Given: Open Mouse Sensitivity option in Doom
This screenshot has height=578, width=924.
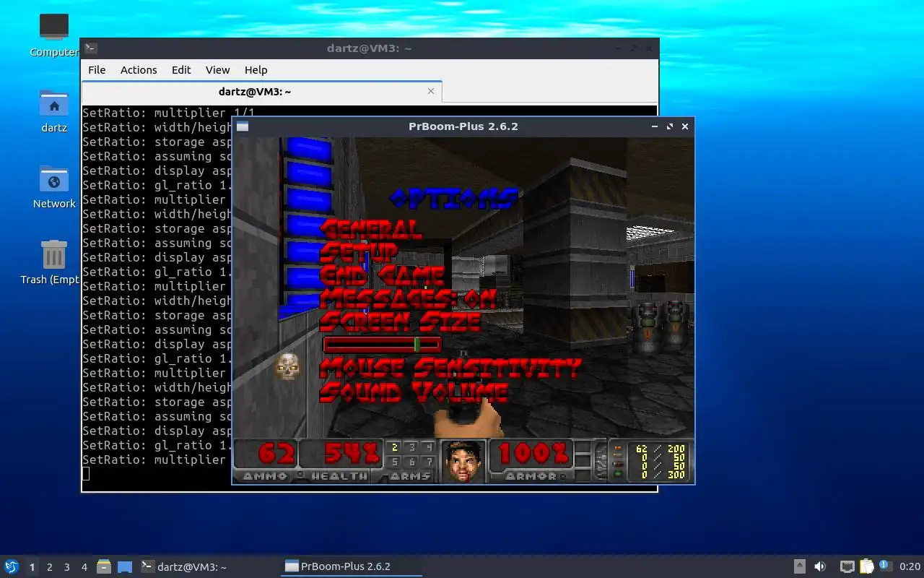Looking at the screenshot, I should tap(450, 367).
